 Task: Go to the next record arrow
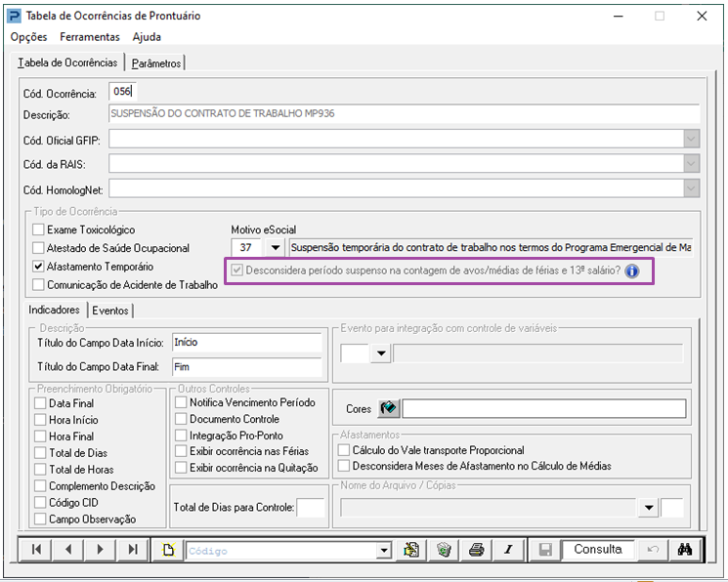(100, 550)
